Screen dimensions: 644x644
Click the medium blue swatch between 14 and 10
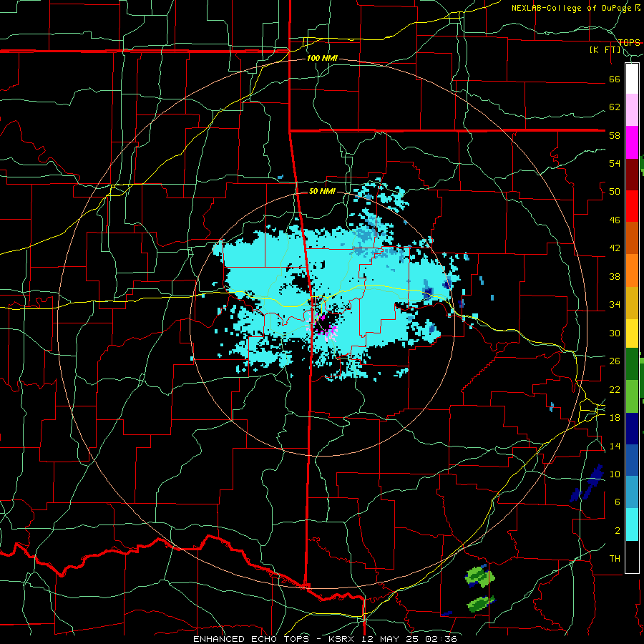(x=632, y=459)
